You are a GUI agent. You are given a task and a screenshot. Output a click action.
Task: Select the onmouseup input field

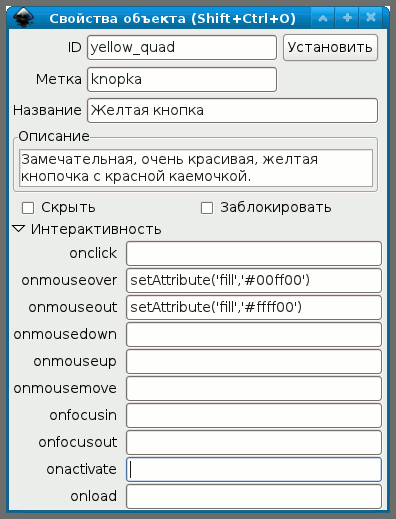pyautogui.click(x=254, y=361)
